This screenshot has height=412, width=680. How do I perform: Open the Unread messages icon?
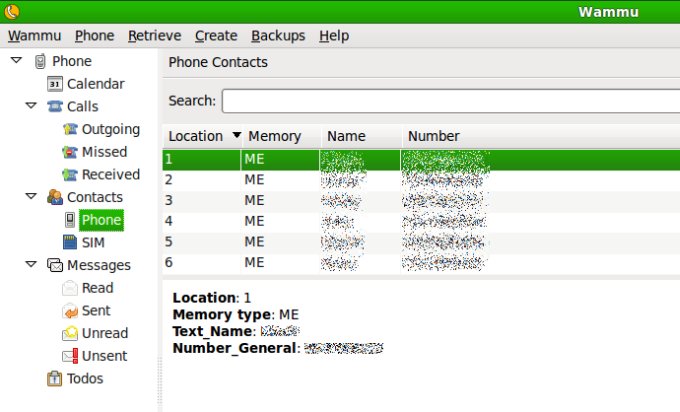(70, 333)
